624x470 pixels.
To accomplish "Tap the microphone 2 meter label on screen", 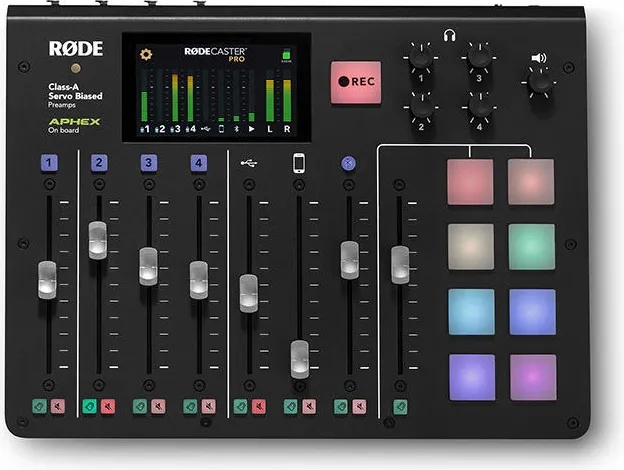I will pos(160,129).
